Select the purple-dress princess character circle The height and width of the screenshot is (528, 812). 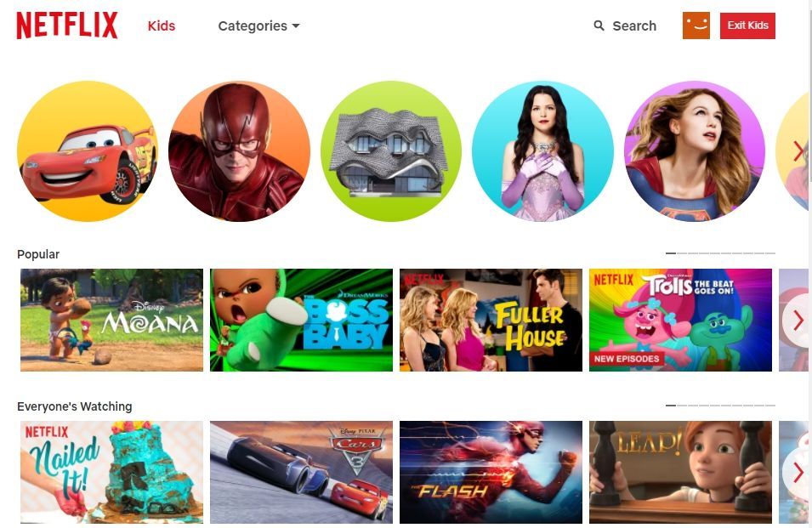(x=542, y=151)
